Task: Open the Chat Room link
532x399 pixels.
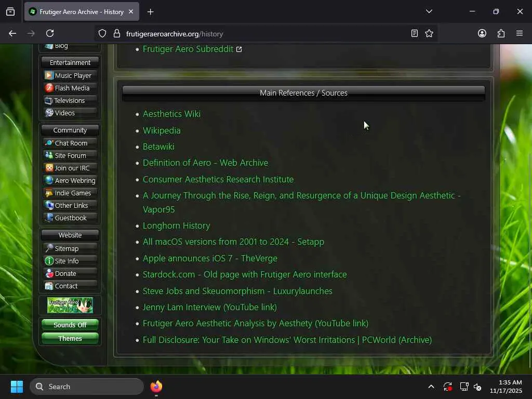Action: coord(70,143)
